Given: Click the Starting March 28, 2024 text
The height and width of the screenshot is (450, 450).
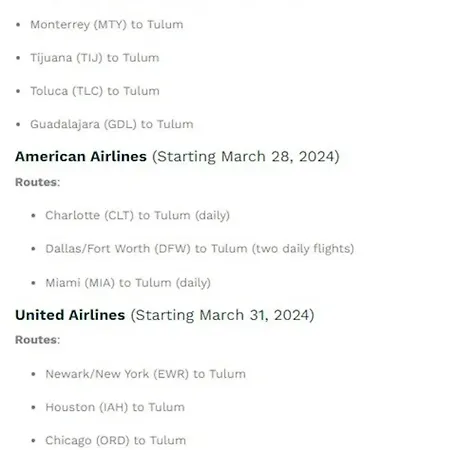Looking at the screenshot, I should 246,157.
